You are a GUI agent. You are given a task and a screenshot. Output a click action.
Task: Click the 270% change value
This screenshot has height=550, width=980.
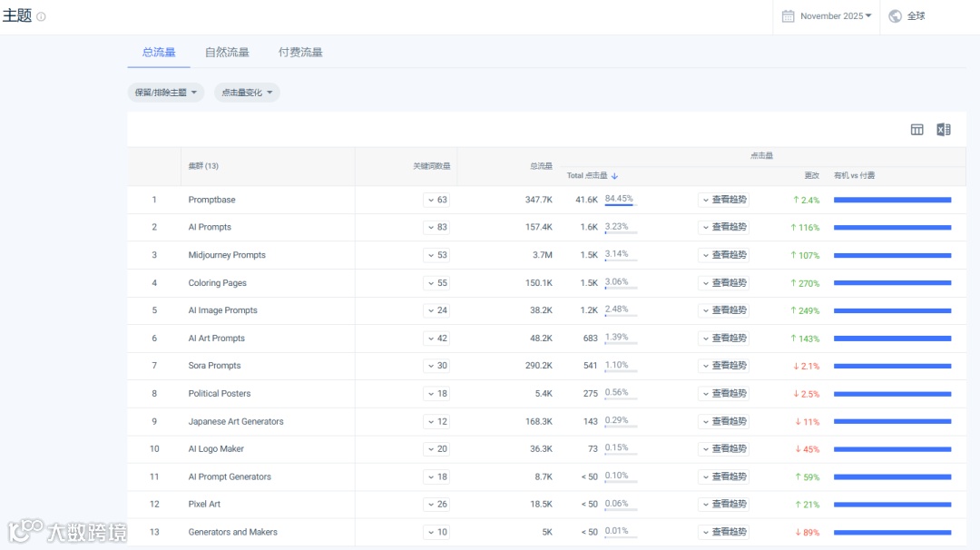[805, 283]
